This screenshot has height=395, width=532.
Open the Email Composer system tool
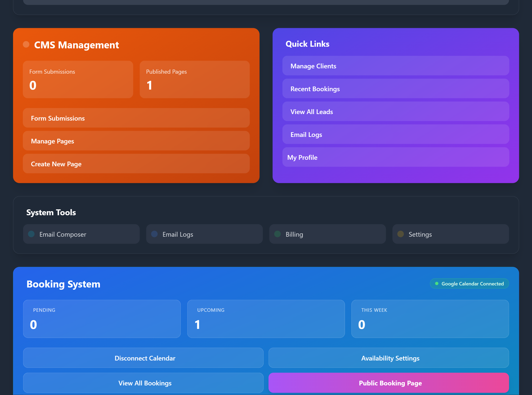pyautogui.click(x=81, y=234)
